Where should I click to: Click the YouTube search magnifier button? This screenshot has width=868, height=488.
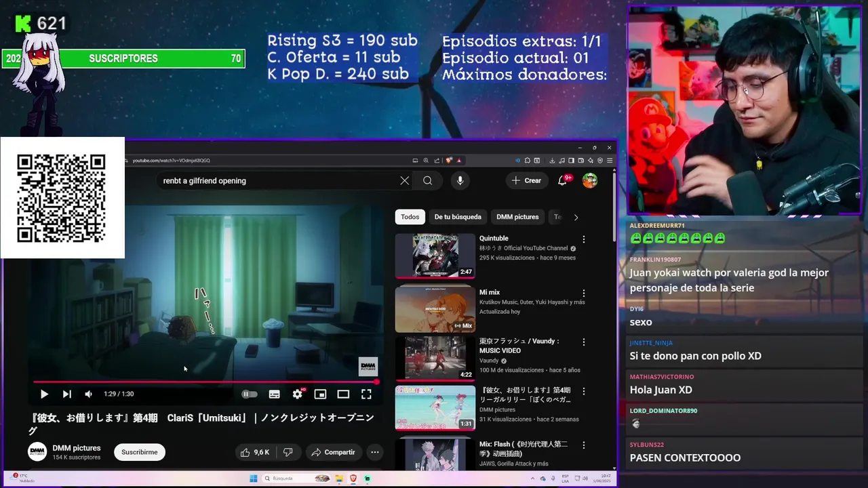click(x=427, y=180)
